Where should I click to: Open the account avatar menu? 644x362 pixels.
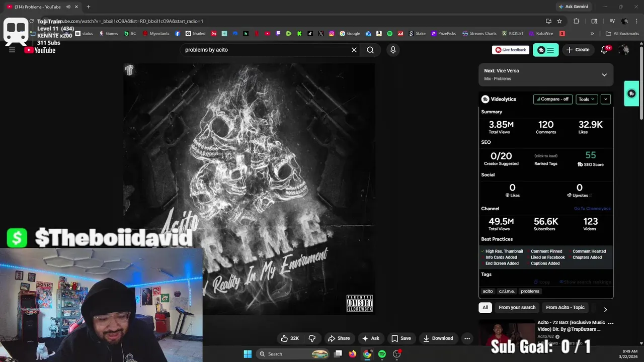pyautogui.click(x=624, y=50)
